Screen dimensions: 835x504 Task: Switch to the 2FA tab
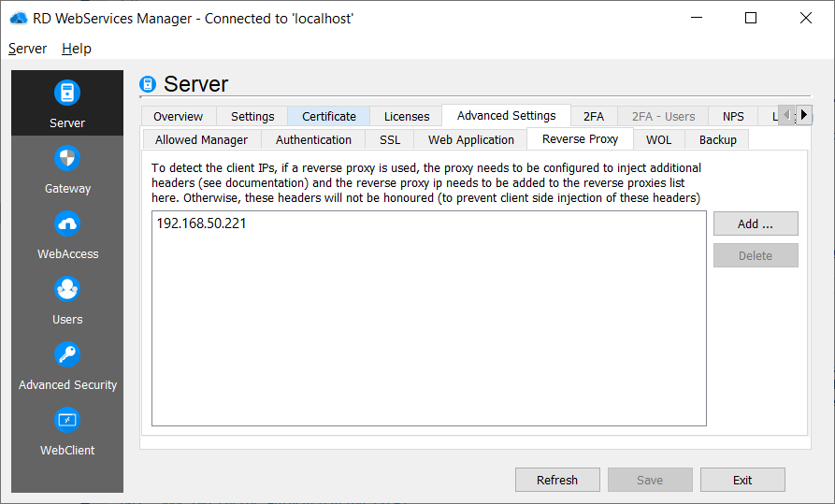(x=593, y=116)
